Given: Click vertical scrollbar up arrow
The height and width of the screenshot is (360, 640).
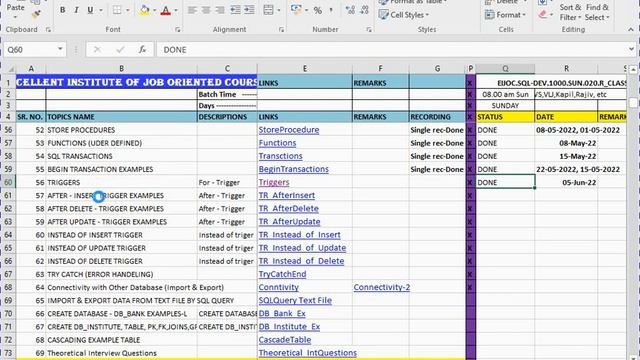Looking at the screenshot, I should 633,69.
